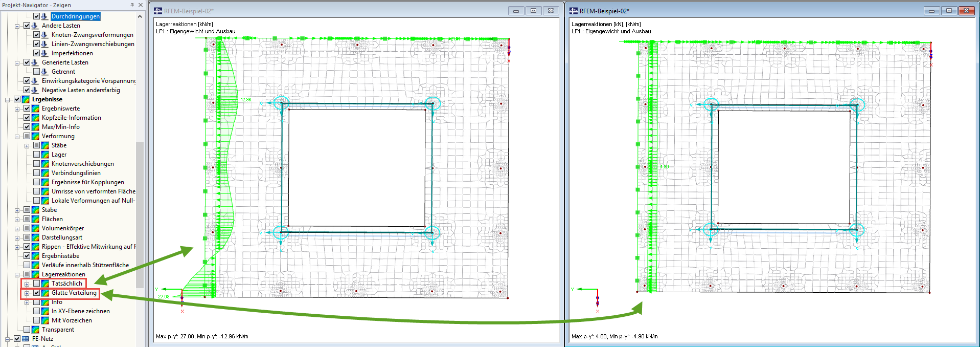Click the load icon beside Durchdringungen
The height and width of the screenshot is (347, 980).
pos(44,16)
